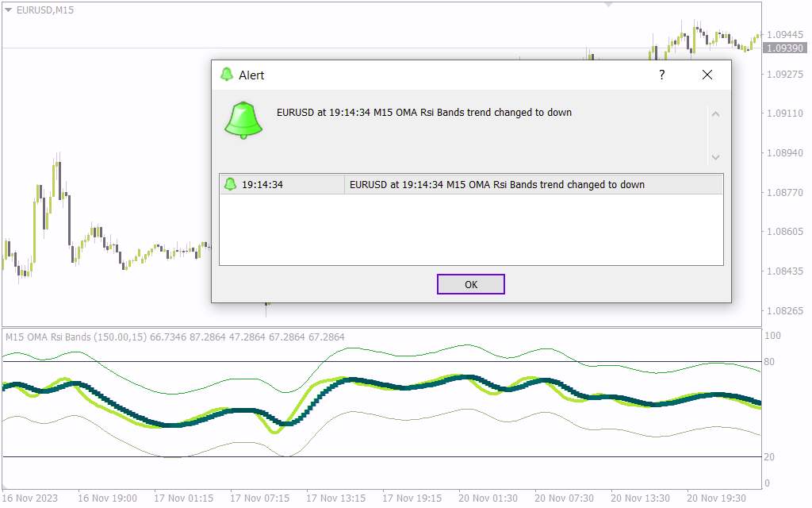
Task: Open the EURUSD,M15 chart dropdown triangle
Action: (x=9, y=10)
